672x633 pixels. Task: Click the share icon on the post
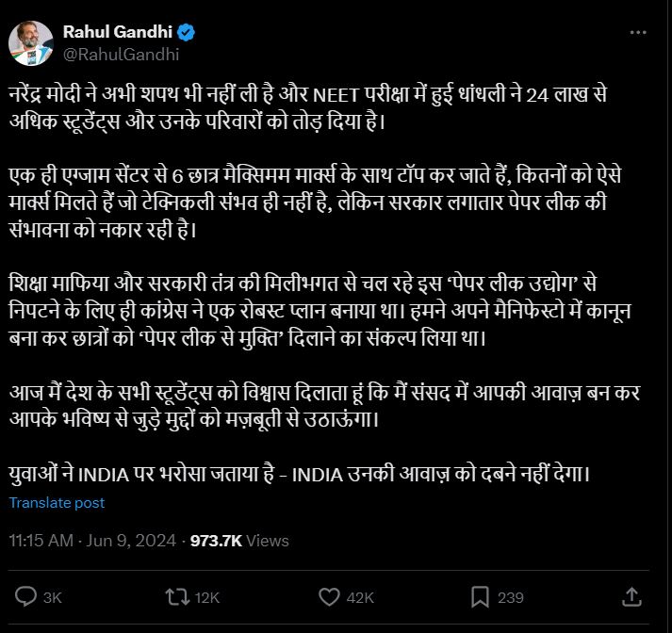pyautogui.click(x=632, y=596)
